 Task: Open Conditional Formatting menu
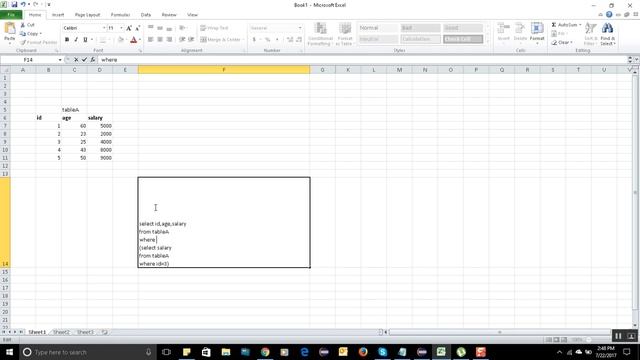[x=320, y=33]
